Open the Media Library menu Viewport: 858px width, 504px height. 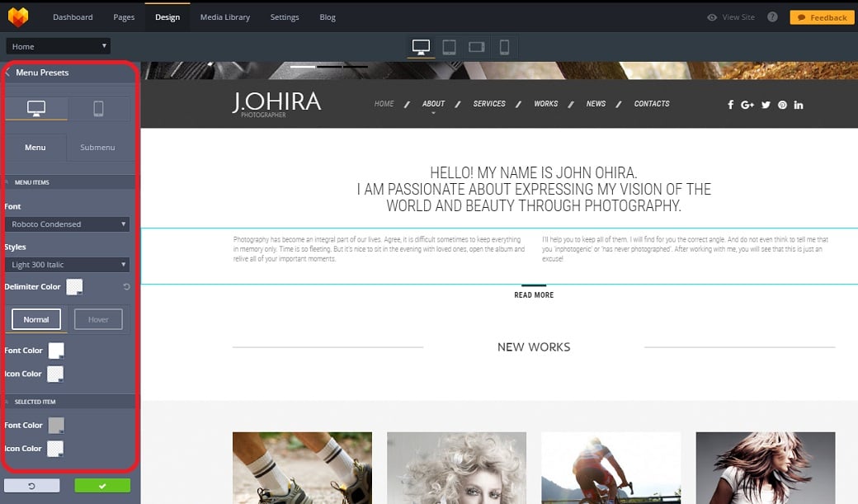[225, 17]
